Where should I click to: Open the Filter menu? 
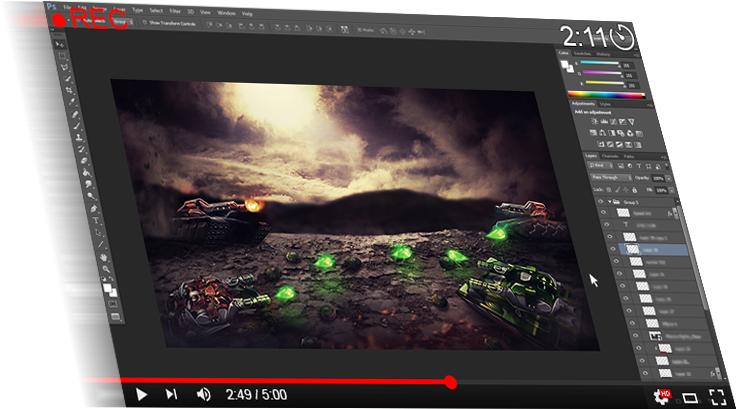(x=175, y=11)
